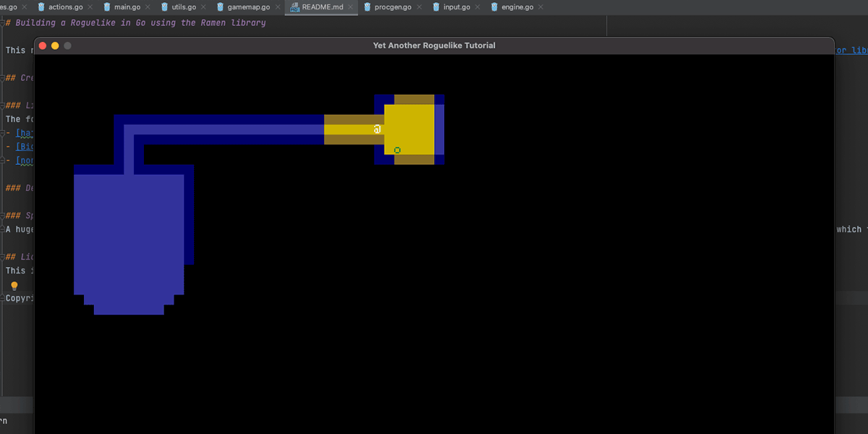This screenshot has height=434, width=868.
Task: Open the 'or lib' hyperlink at top right
Action: pos(851,50)
